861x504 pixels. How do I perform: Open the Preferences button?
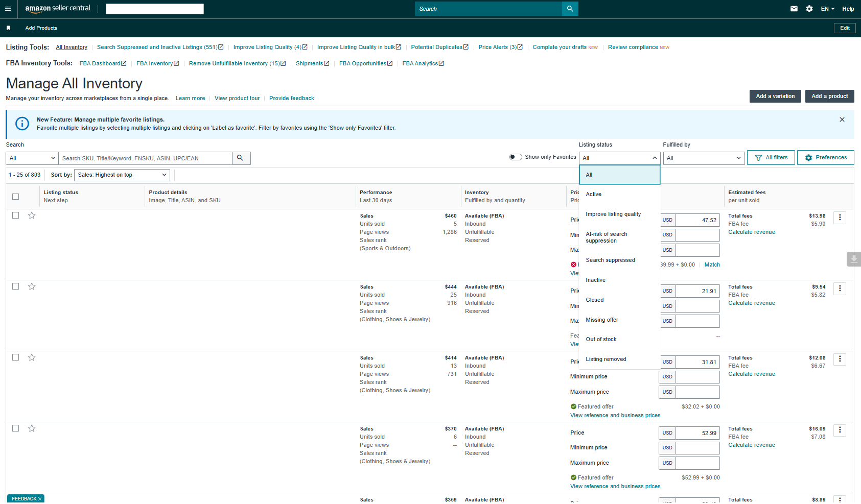(x=826, y=158)
